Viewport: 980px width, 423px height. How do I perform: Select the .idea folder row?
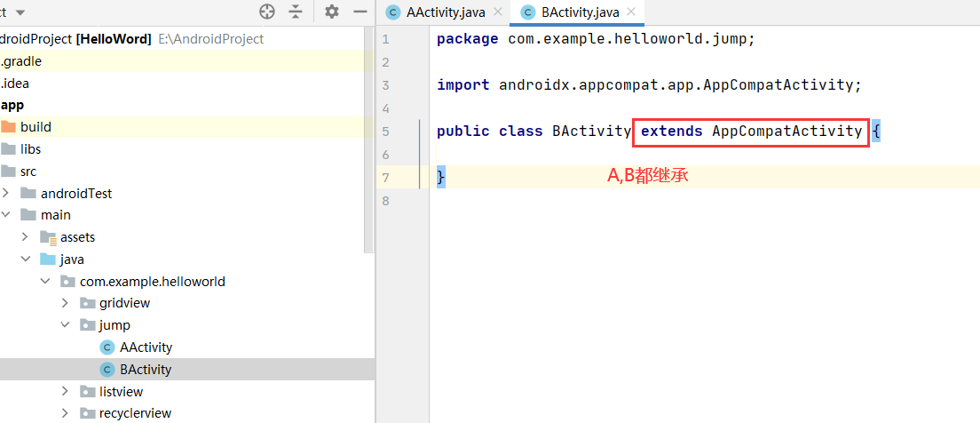coord(181,84)
